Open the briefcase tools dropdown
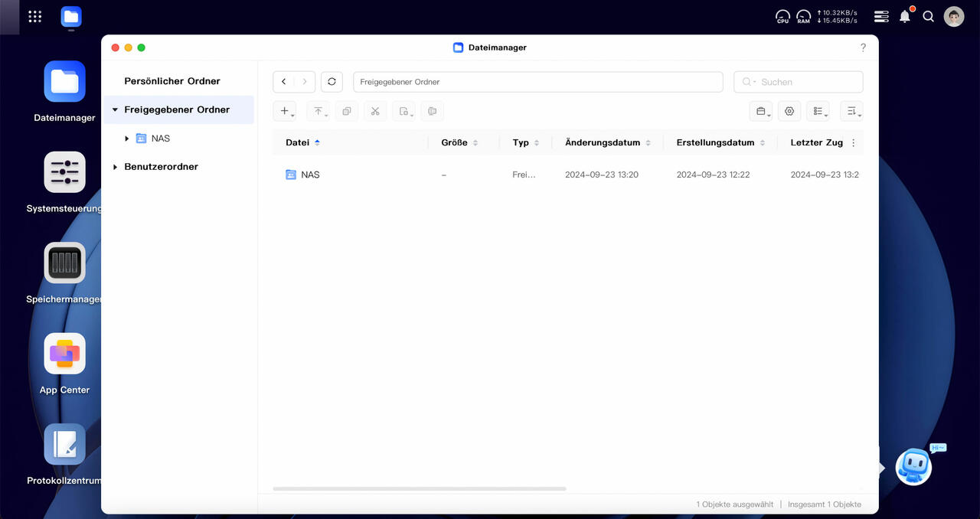The height and width of the screenshot is (519, 980). click(761, 111)
